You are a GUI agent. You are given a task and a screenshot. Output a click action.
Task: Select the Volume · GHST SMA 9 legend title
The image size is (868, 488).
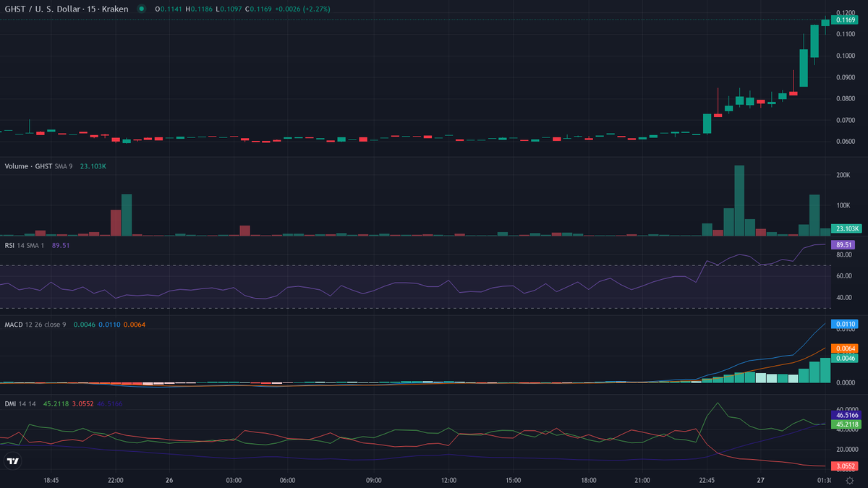pyautogui.click(x=38, y=166)
